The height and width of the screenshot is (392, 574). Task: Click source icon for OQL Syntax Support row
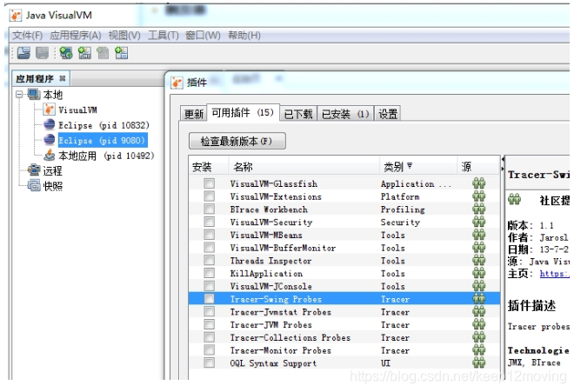pos(479,362)
